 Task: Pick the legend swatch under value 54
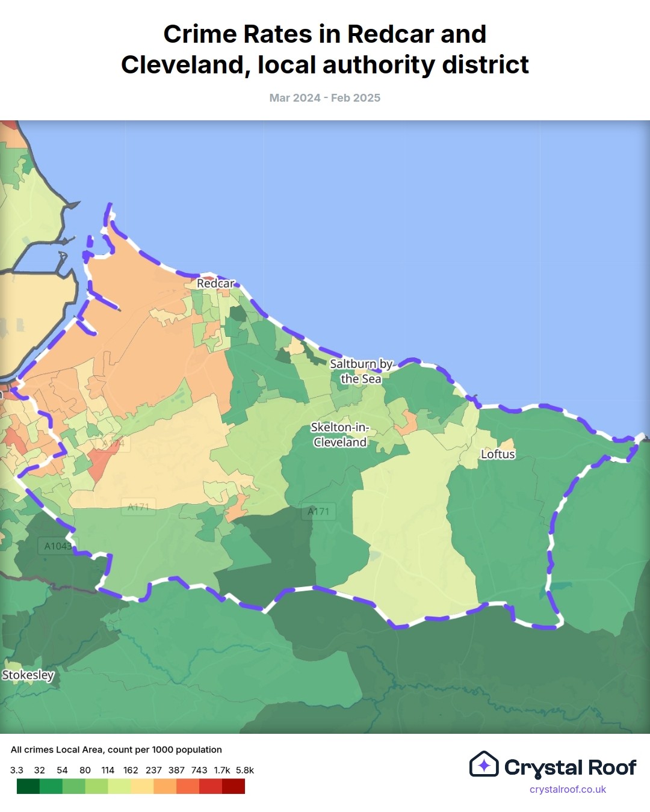point(73,786)
